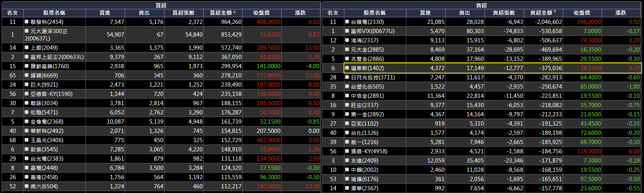Select the -2,046,602 net sell amount
The width and height of the screenshot is (644, 193).
[x=548, y=22]
